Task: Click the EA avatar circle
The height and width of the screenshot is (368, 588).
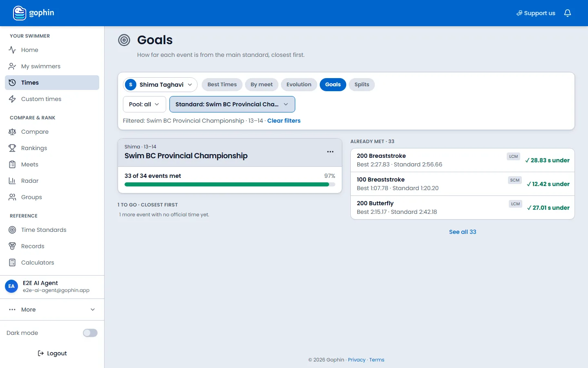Action: (x=11, y=286)
